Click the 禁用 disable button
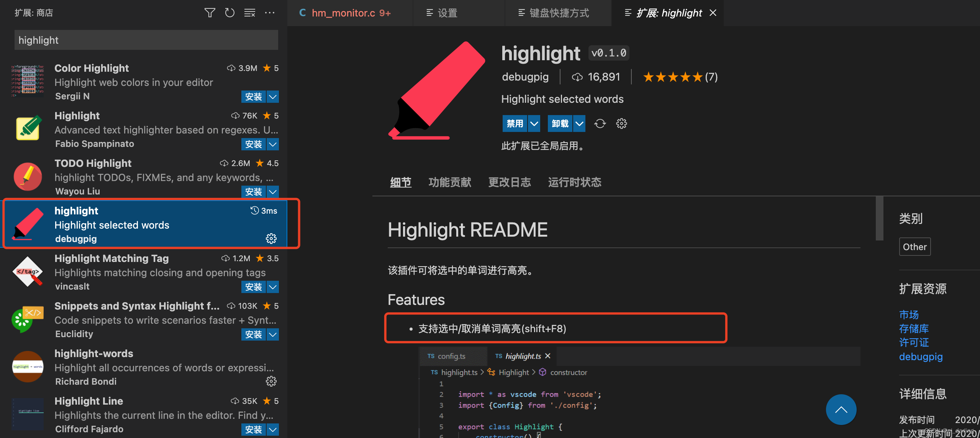 coord(515,123)
